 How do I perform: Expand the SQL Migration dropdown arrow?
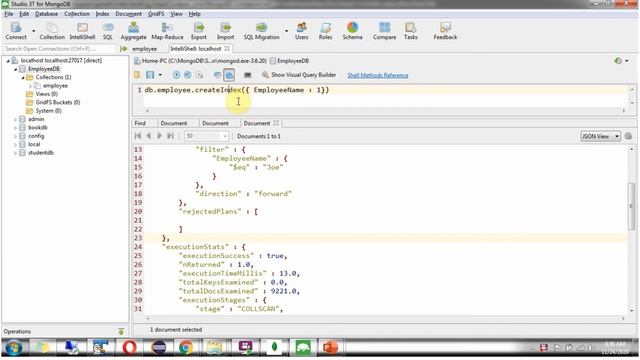(286, 31)
